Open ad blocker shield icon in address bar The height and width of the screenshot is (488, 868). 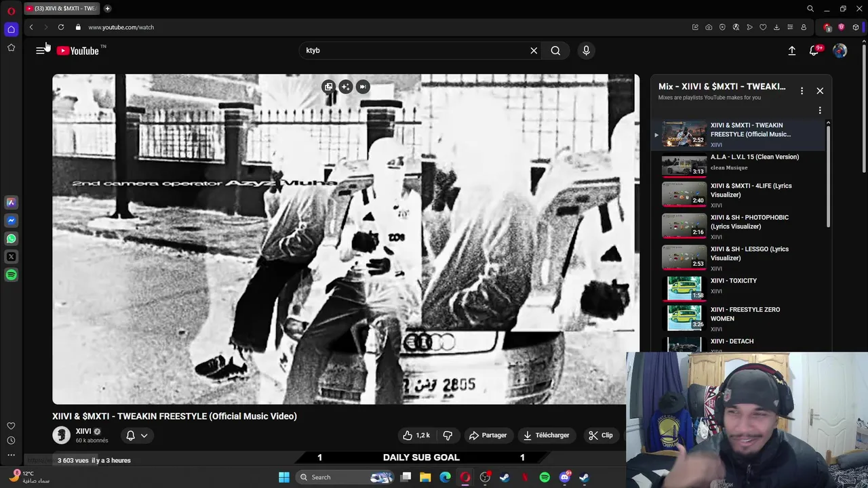(722, 27)
